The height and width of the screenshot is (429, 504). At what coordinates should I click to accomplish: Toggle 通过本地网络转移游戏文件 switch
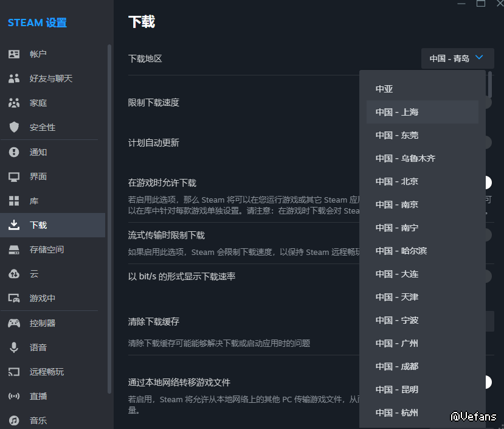pyautogui.click(x=488, y=382)
